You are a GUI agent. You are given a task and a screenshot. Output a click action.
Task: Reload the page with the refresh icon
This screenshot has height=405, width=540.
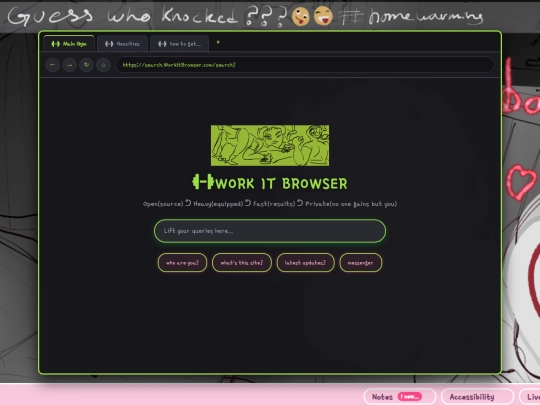click(86, 65)
